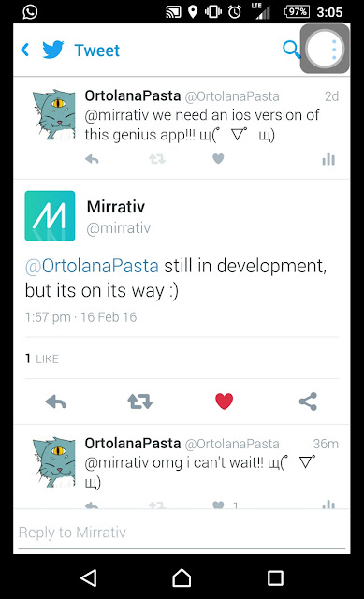Click the @OrtolanaPasta mention link
This screenshot has width=364, height=599.
coord(92,266)
